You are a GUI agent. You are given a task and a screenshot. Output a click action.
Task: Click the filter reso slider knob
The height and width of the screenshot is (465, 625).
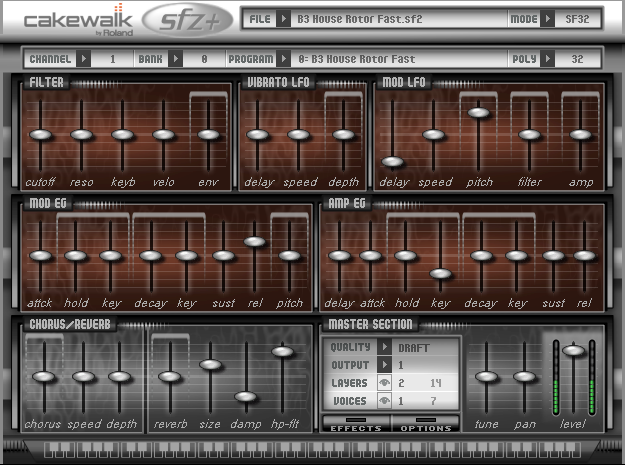[x=82, y=135]
